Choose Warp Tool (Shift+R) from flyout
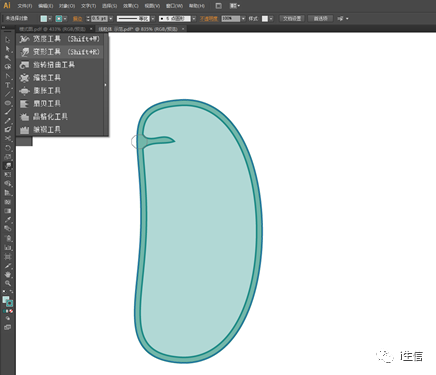This screenshot has height=375, width=436. coord(60,52)
